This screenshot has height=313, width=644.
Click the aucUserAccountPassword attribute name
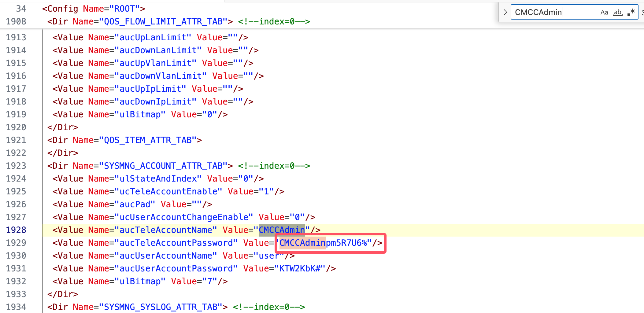click(x=176, y=268)
